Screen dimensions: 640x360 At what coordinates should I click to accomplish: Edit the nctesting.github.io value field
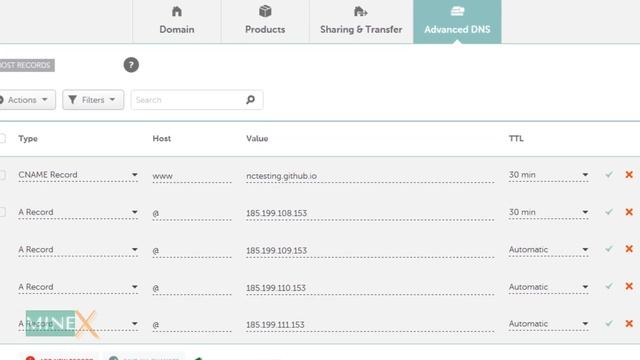point(370,176)
